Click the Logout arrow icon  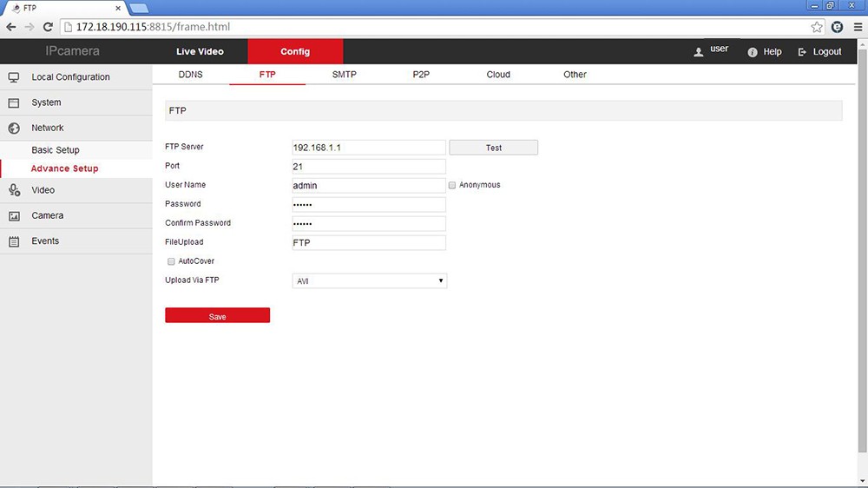pos(802,52)
